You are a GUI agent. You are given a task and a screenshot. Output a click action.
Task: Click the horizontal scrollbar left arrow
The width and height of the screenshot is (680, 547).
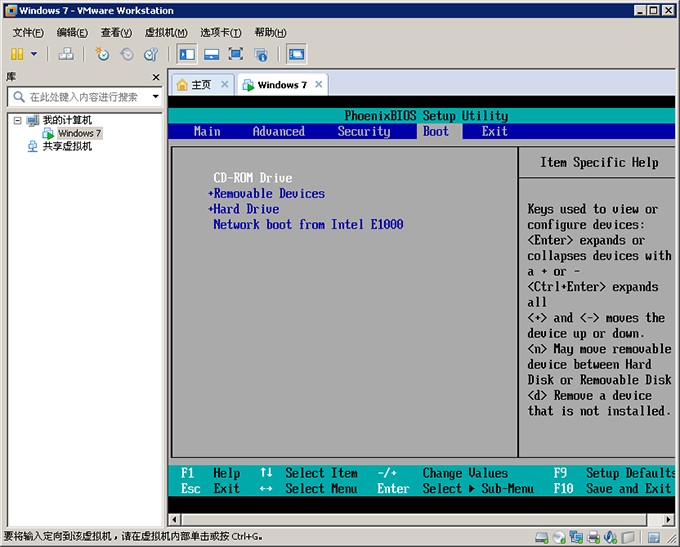[x=174, y=519]
